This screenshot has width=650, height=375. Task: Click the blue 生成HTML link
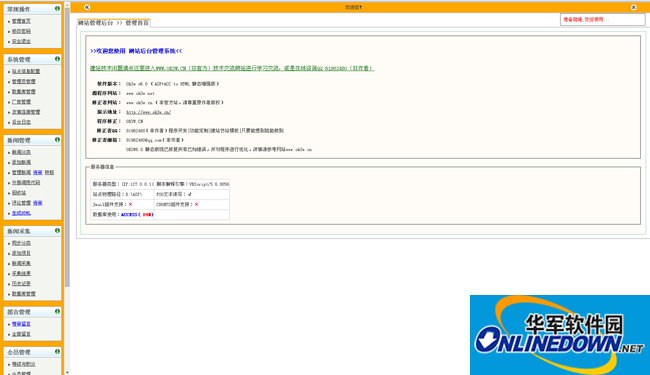(x=21, y=213)
